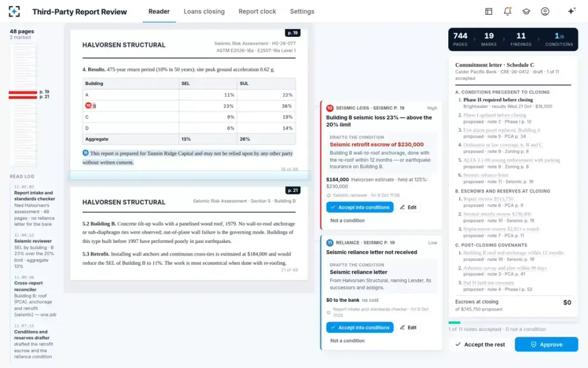Click the number 10 badge on Seismic Loss card
588x368 pixels.
click(330, 108)
